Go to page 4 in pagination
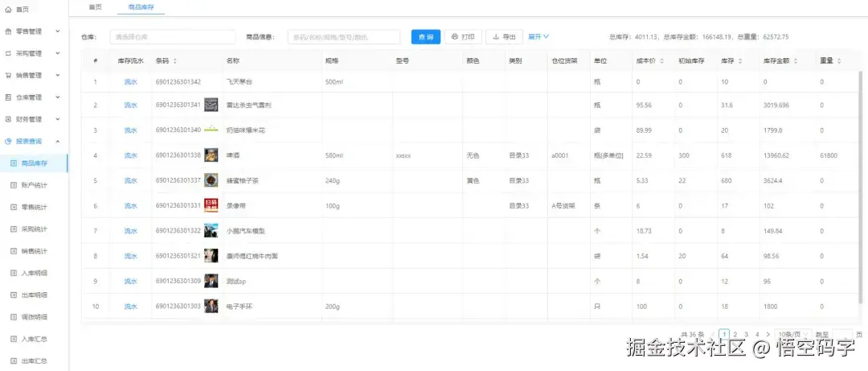This screenshot has width=868, height=371. pyautogui.click(x=757, y=335)
